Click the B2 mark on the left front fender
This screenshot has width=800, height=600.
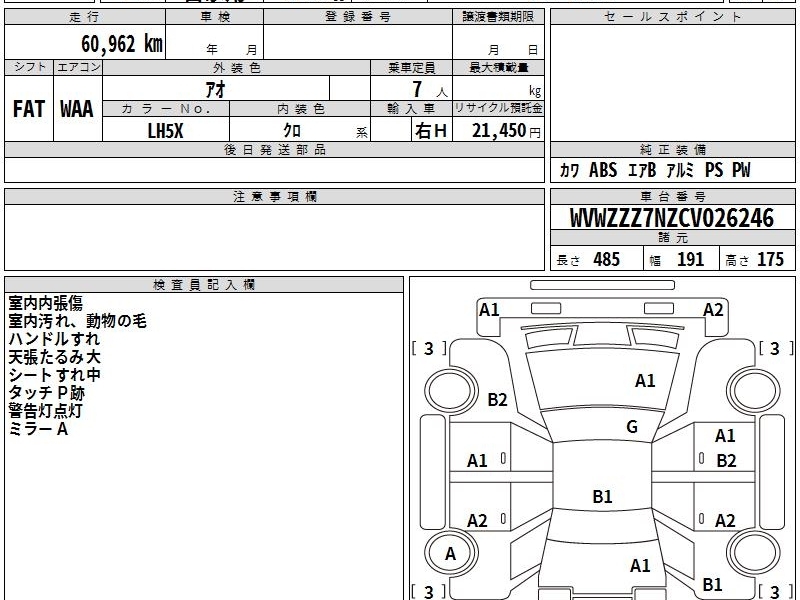coord(497,399)
